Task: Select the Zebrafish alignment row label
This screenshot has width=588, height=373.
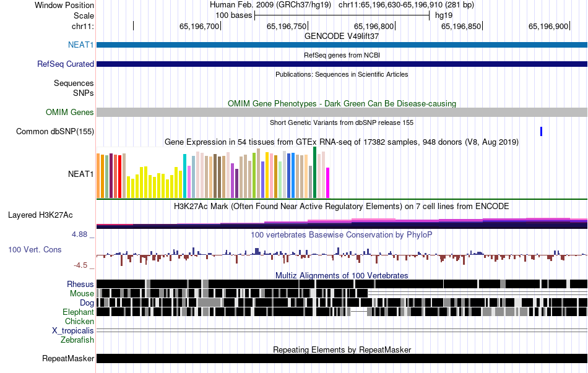Action: pos(77,340)
